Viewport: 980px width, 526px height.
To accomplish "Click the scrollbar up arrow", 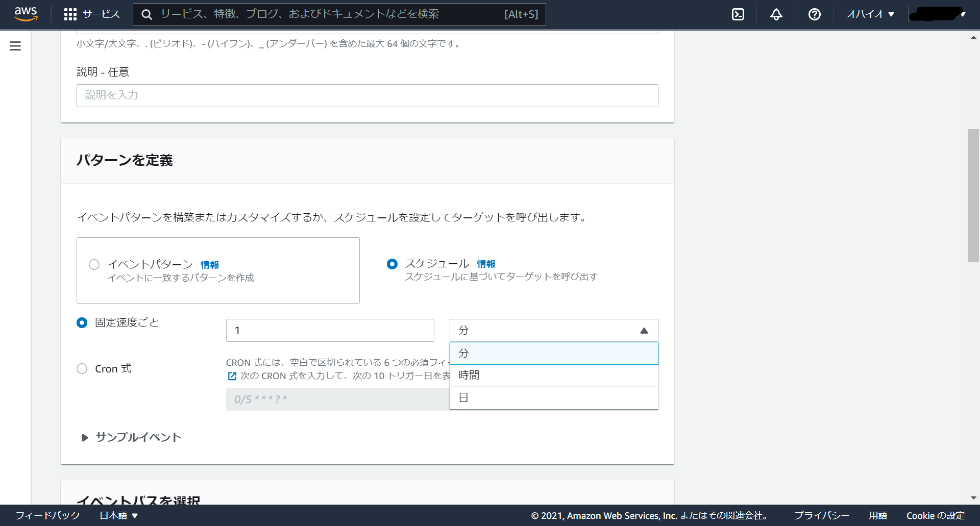I will [973, 37].
